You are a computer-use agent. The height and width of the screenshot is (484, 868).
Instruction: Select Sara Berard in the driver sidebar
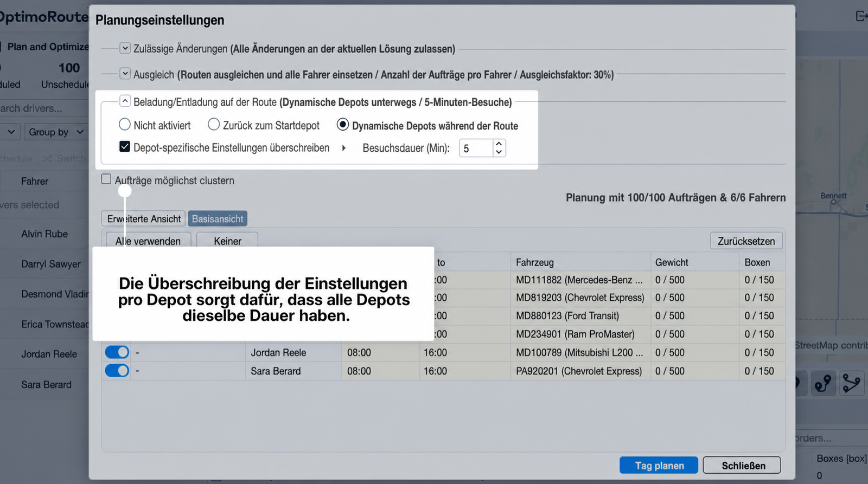(46, 384)
